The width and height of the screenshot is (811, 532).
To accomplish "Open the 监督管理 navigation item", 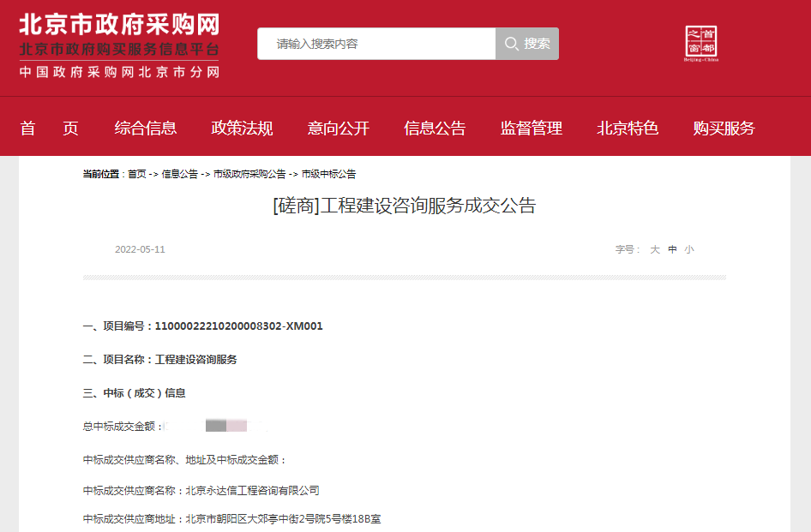I will [x=532, y=129].
